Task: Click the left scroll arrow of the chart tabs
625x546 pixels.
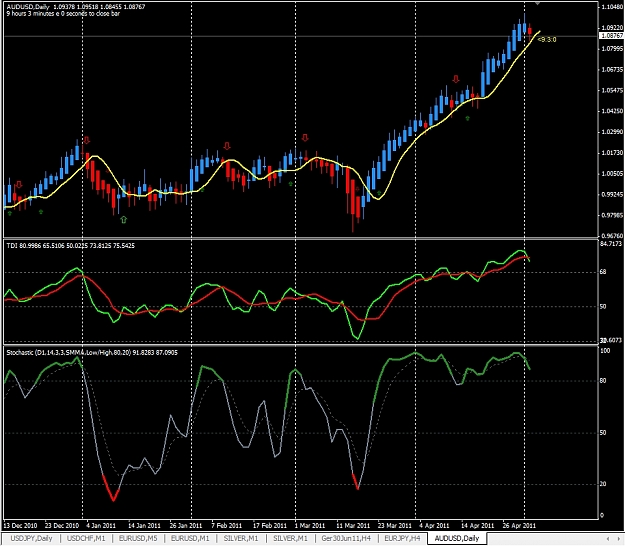Action: click(x=607, y=539)
